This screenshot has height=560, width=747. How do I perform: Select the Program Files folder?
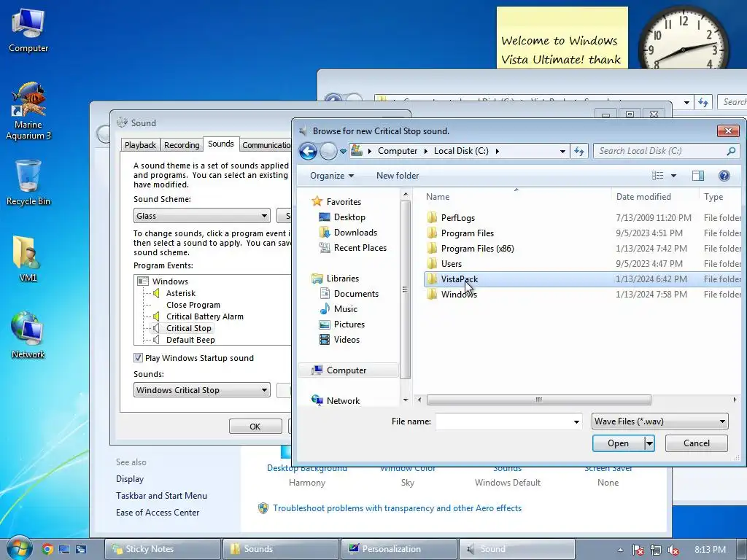468,233
